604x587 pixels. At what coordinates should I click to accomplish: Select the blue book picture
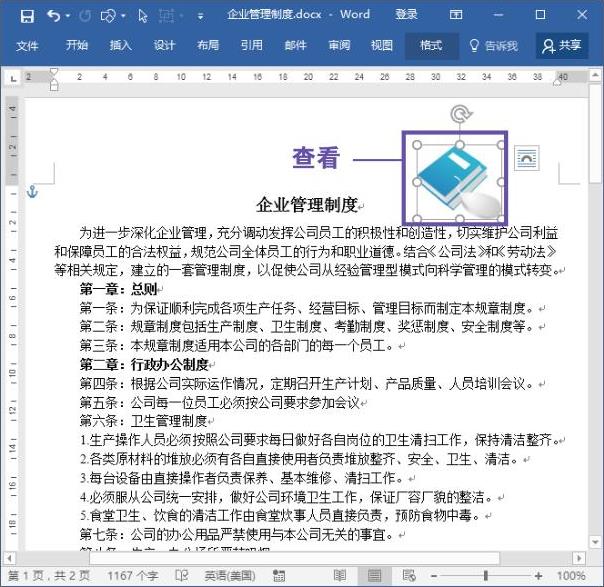click(459, 182)
